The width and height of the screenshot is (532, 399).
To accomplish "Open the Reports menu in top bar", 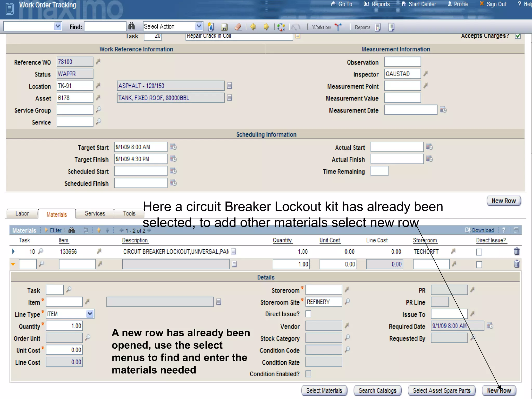I will click(377, 4).
